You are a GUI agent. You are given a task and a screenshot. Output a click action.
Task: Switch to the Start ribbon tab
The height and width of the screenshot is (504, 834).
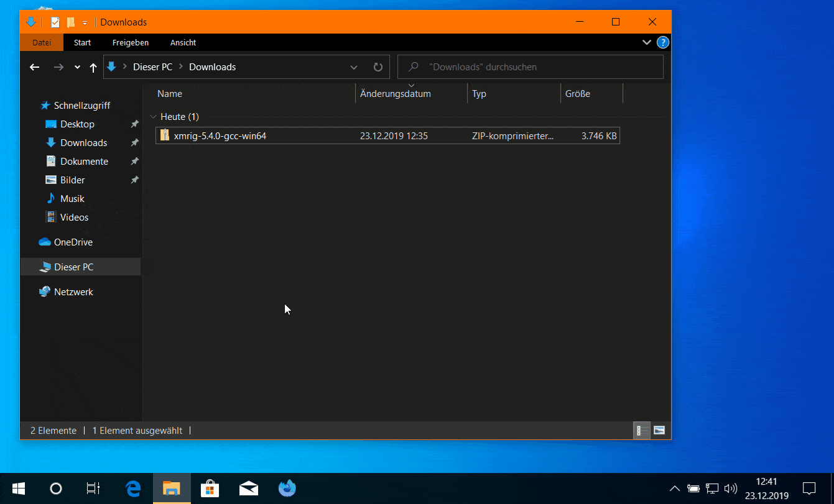click(x=82, y=42)
